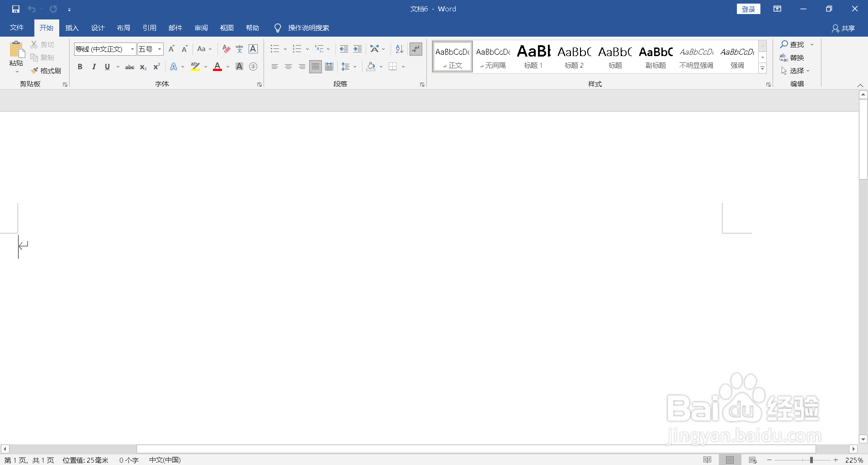Open the ribbon display options icon

(x=778, y=9)
